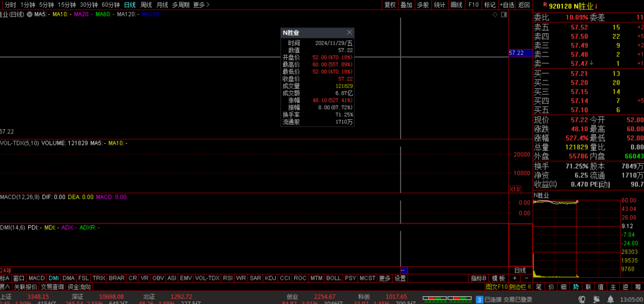Select the 价 tab in side panel
The width and height of the screenshot is (644, 304).
click(x=551, y=286)
